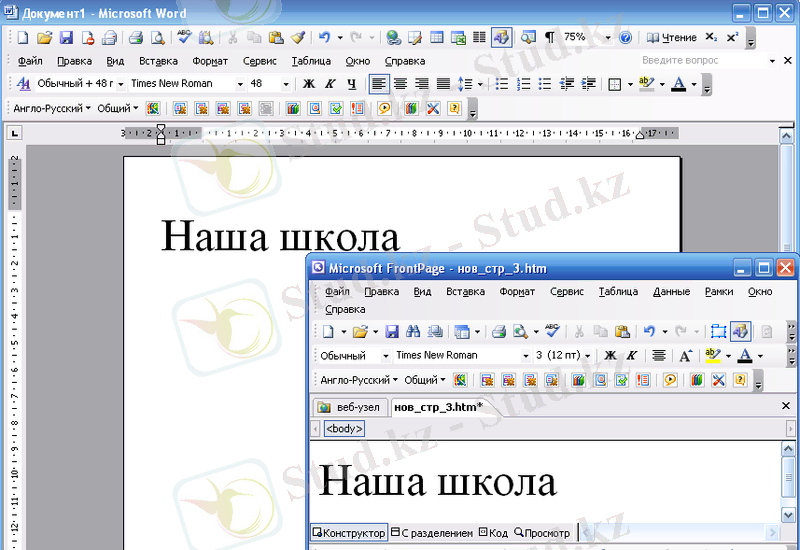
Task: Click the FrontPage vertical scrollbar down arrow
Action: 788,515
